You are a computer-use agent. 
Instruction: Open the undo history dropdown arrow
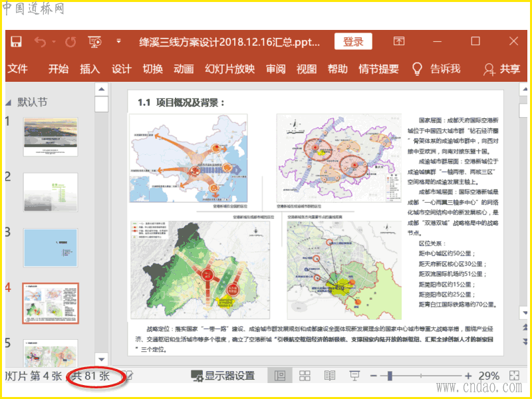(54, 42)
